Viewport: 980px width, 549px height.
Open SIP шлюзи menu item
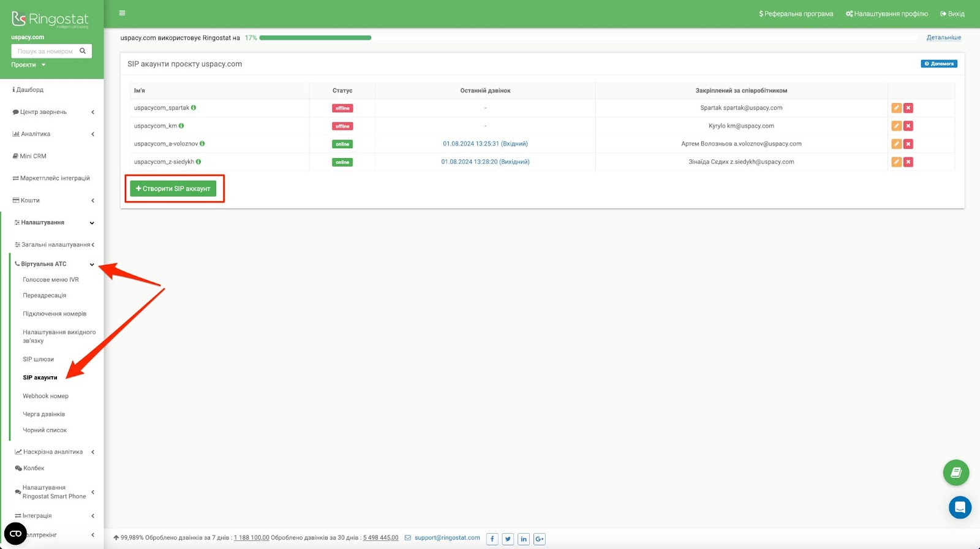[x=39, y=359]
